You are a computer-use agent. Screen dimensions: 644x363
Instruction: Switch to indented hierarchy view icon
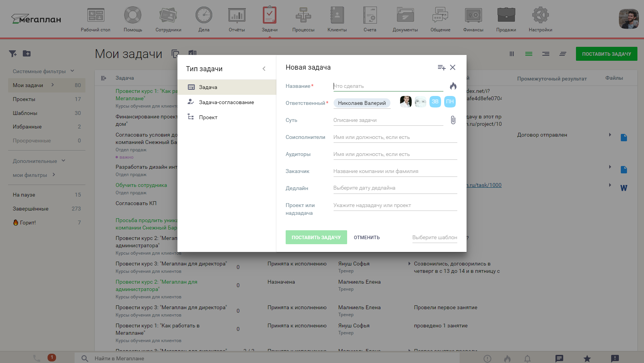coord(546,54)
